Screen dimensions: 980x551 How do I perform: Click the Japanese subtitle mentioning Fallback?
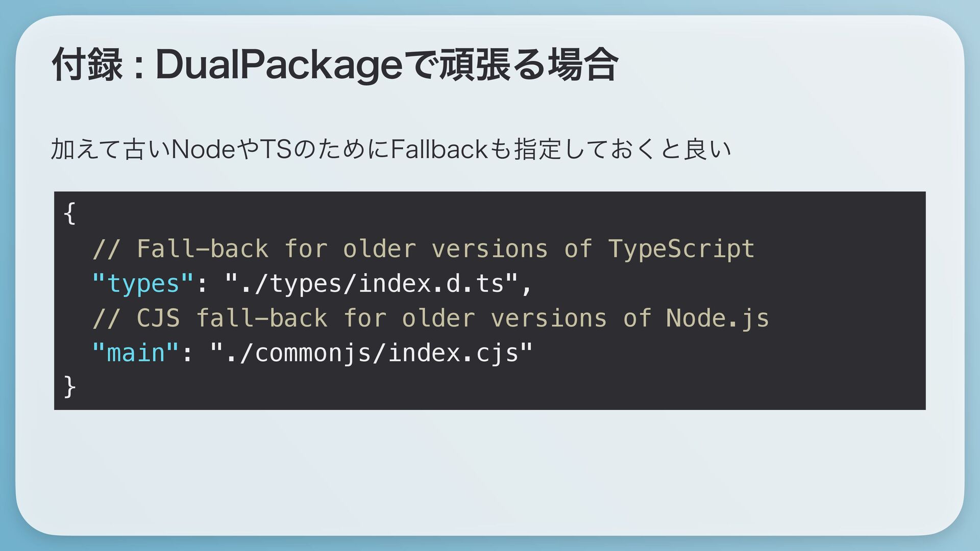point(391,149)
